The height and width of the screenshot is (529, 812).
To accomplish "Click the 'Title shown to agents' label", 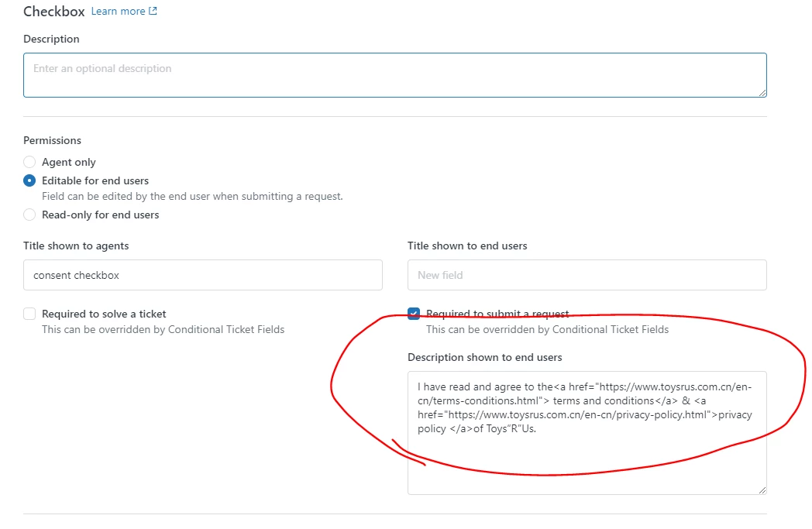I will click(x=76, y=246).
